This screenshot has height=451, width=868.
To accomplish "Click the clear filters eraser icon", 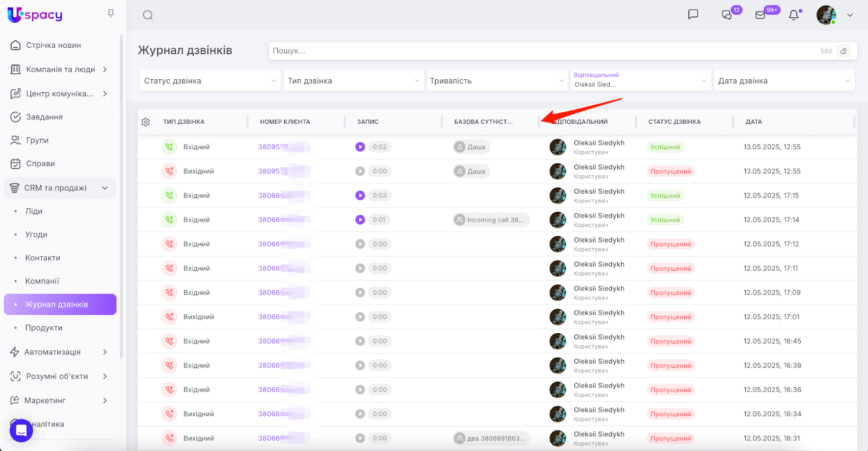I will 844,51.
